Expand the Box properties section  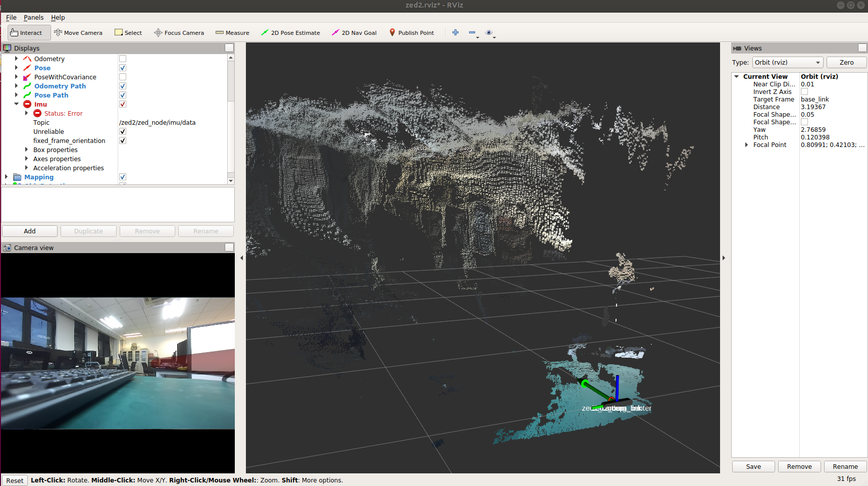coord(26,150)
